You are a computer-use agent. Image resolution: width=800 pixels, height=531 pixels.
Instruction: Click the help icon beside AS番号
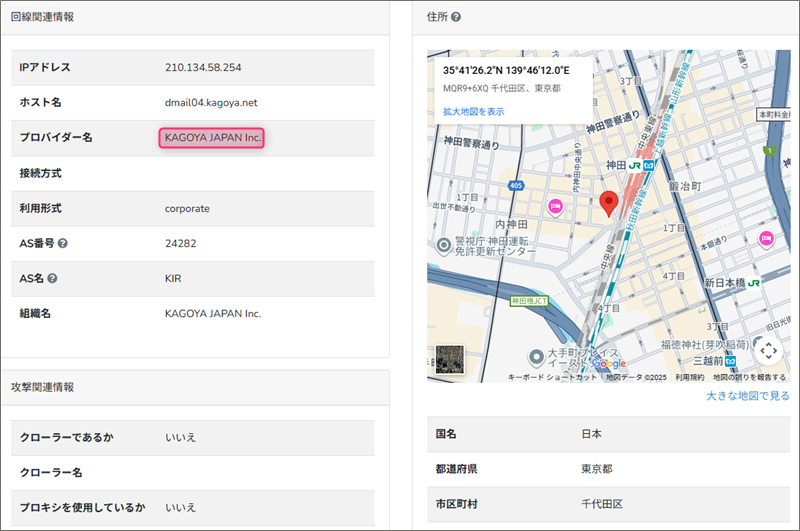63,243
